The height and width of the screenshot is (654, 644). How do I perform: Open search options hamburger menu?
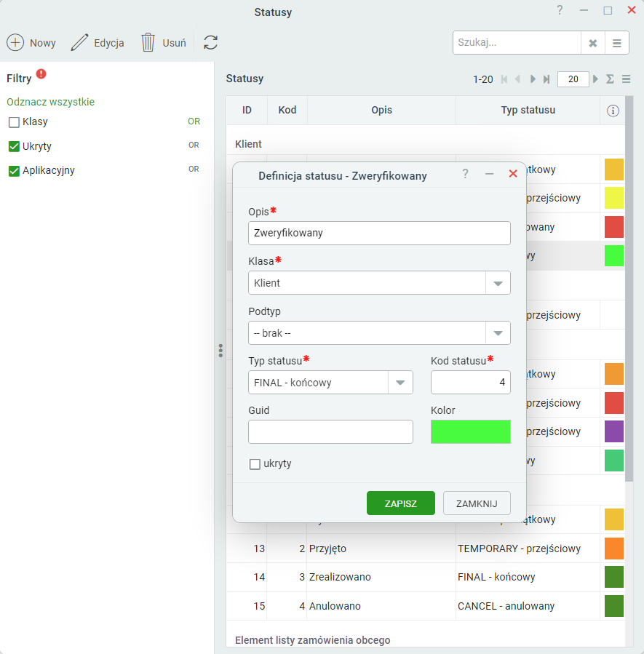click(x=617, y=42)
